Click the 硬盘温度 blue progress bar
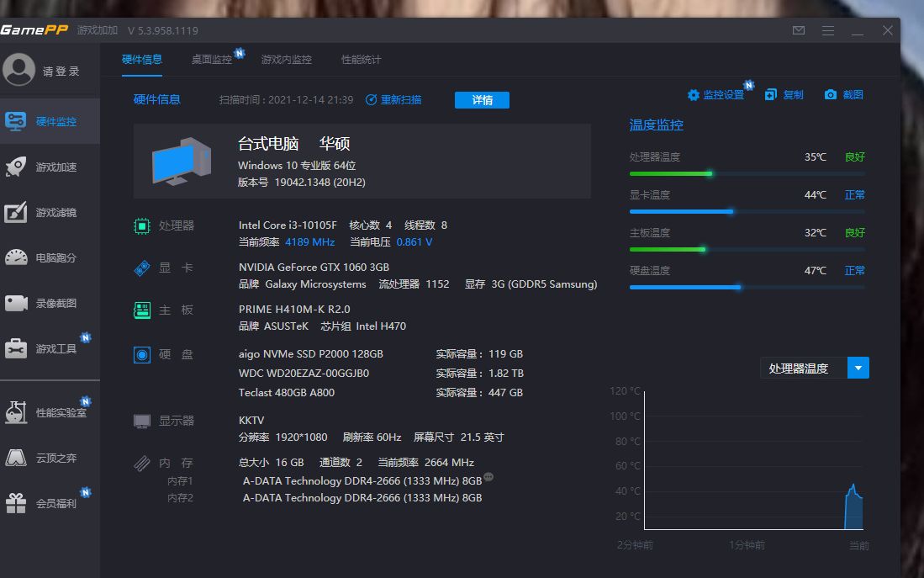This screenshot has width=924, height=578. 684,287
